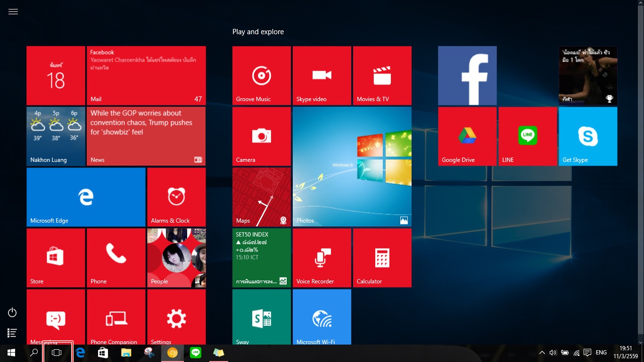
Task: Open Alarms & Clock tile
Action: click(176, 197)
